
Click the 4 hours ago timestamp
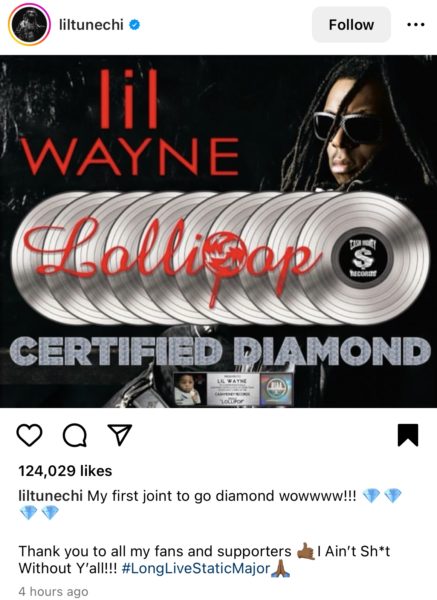[x=53, y=591]
